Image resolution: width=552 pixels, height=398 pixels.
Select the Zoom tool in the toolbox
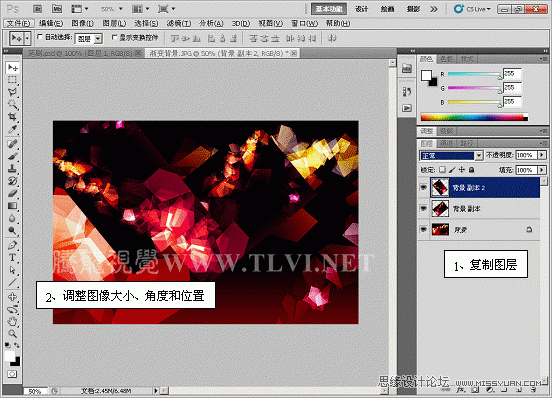pos(13,334)
